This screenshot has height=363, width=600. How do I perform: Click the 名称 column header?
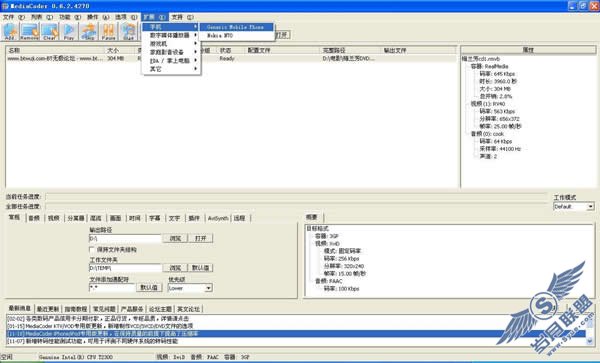[x=55, y=50]
